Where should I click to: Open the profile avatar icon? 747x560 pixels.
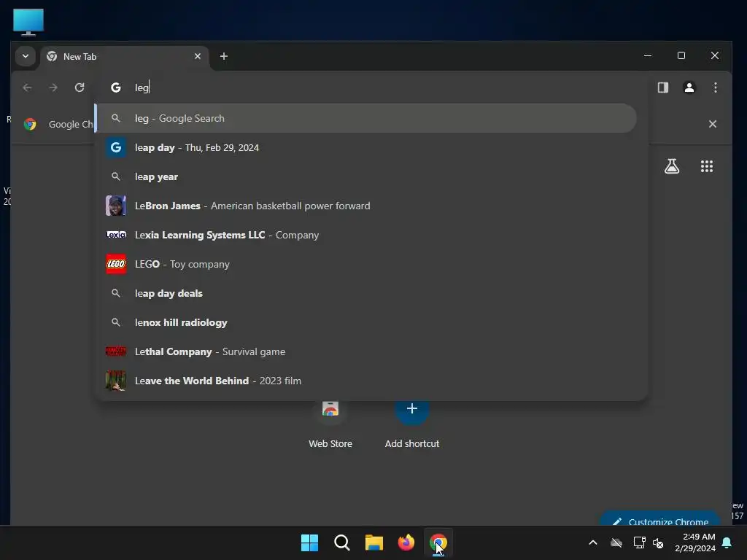(x=689, y=87)
